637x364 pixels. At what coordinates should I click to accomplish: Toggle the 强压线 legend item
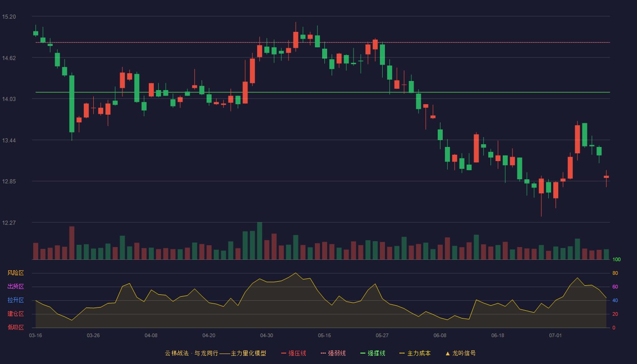click(293, 353)
